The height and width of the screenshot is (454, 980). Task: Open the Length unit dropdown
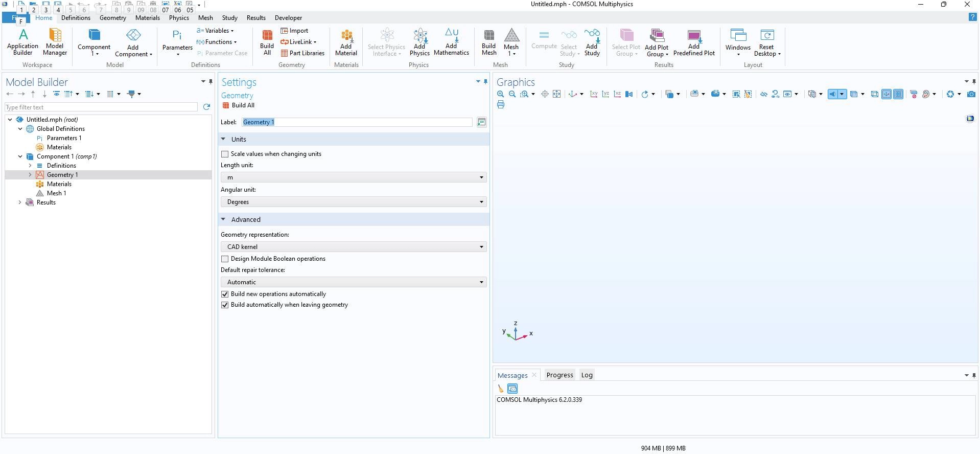354,177
